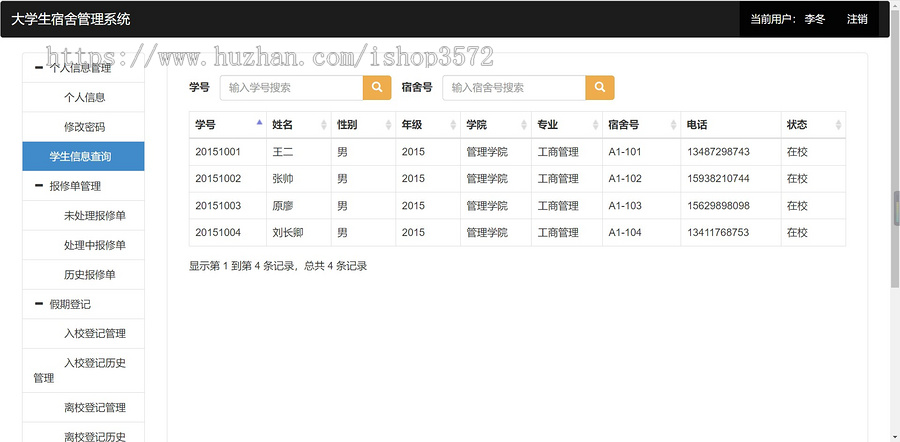The width and height of the screenshot is (900, 442).
Task: Click 注销 to log out
Action: pyautogui.click(x=857, y=19)
